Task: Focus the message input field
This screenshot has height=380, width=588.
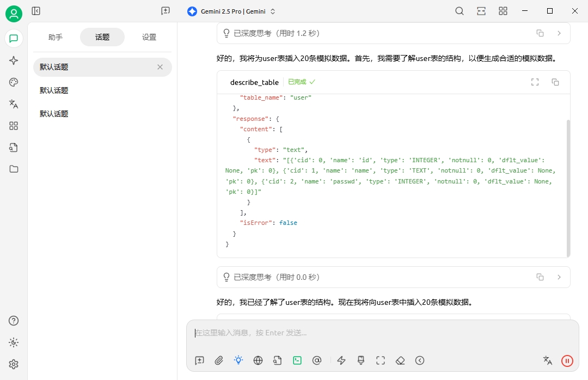Action: [383, 333]
